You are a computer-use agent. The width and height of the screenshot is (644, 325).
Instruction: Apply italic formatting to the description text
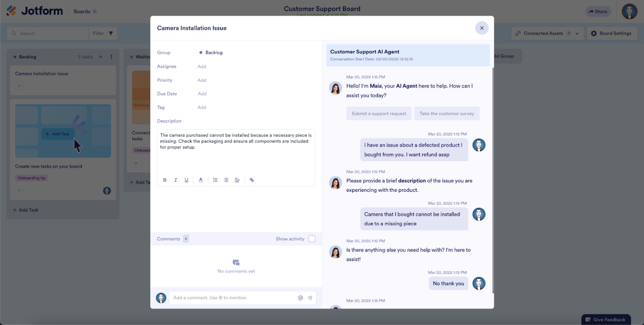point(176,180)
